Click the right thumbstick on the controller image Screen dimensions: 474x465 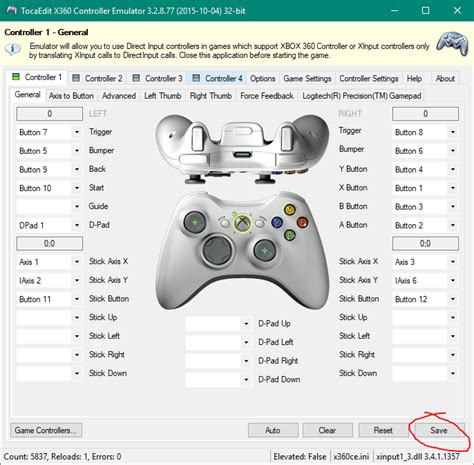pos(264,250)
